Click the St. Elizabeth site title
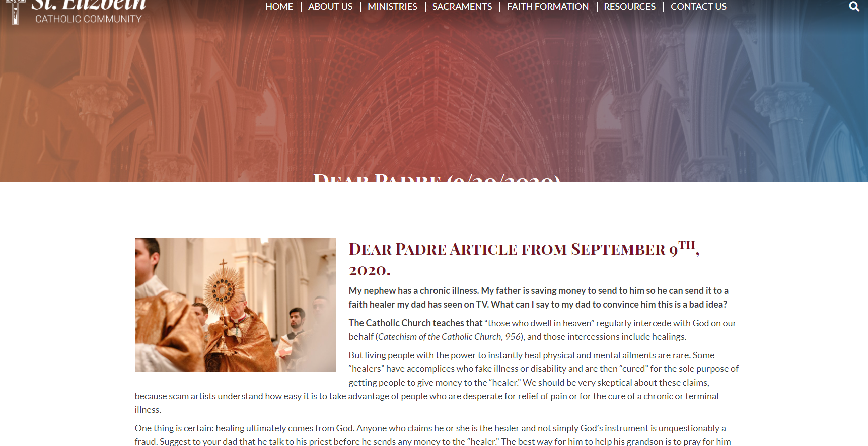This screenshot has width=868, height=446. 89,5
